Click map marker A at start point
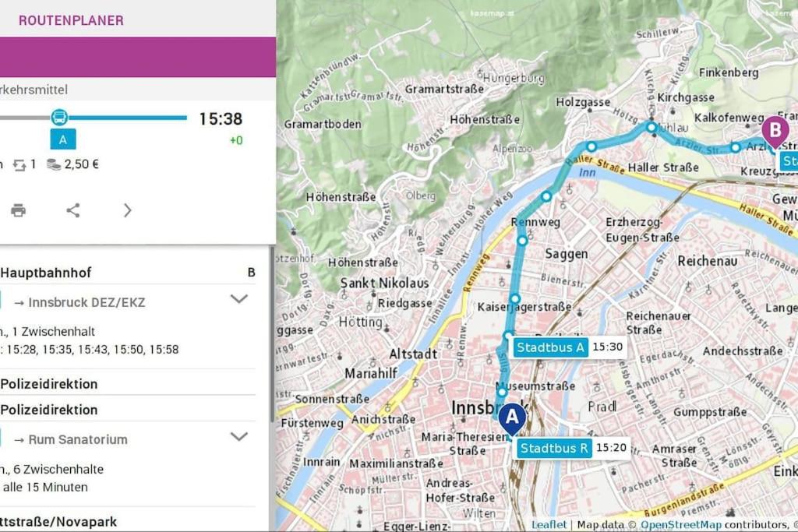798x532 pixels. coord(512,419)
